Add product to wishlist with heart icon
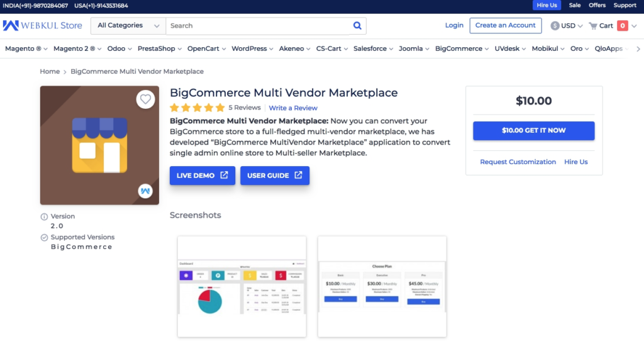Image resolution: width=644 pixels, height=341 pixels. pyautogui.click(x=145, y=99)
